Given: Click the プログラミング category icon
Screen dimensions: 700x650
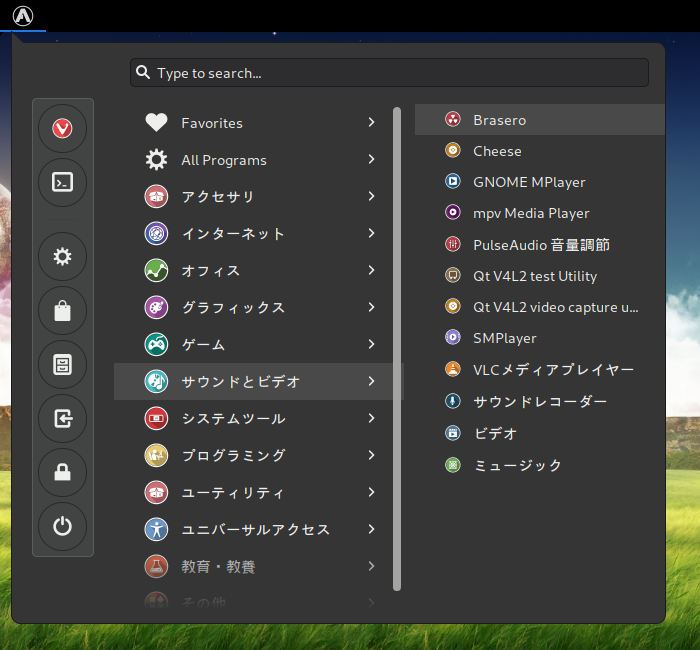Looking at the screenshot, I should point(156,455).
